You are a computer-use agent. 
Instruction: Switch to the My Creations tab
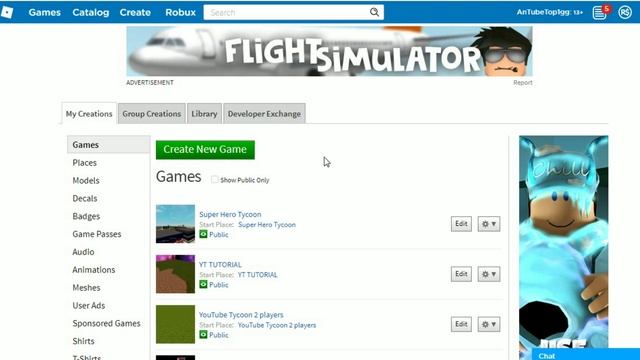point(89,113)
